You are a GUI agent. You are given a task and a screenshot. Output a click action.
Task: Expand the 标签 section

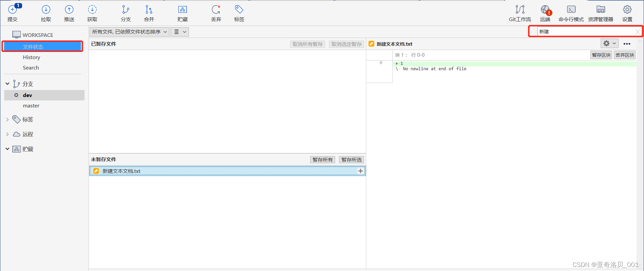point(7,119)
